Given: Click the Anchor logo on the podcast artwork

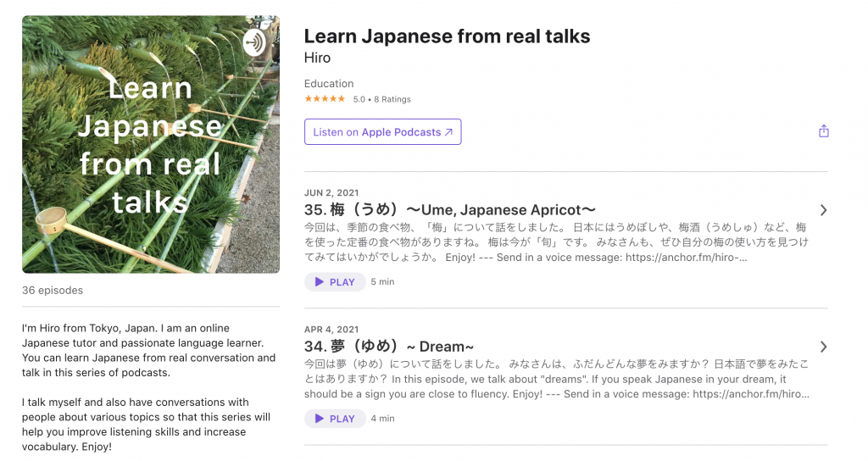Looking at the screenshot, I should coord(254,42).
